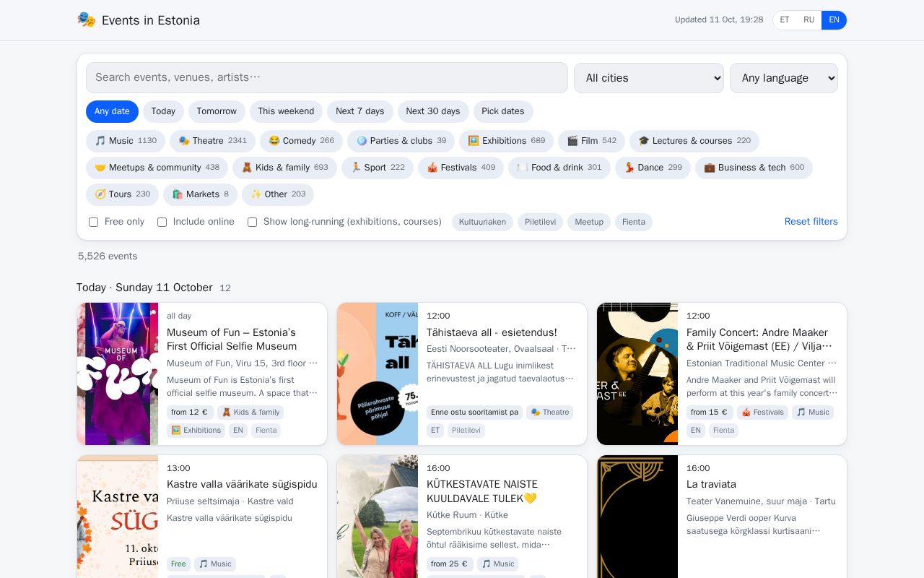Image resolution: width=924 pixels, height=578 pixels.
Task: Focus the search events input field
Action: 327,78
